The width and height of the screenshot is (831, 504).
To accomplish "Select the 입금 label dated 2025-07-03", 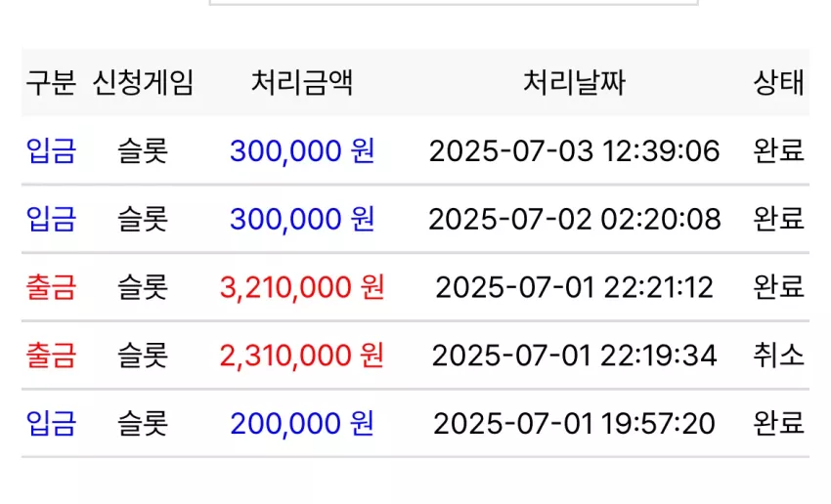I will [51, 150].
